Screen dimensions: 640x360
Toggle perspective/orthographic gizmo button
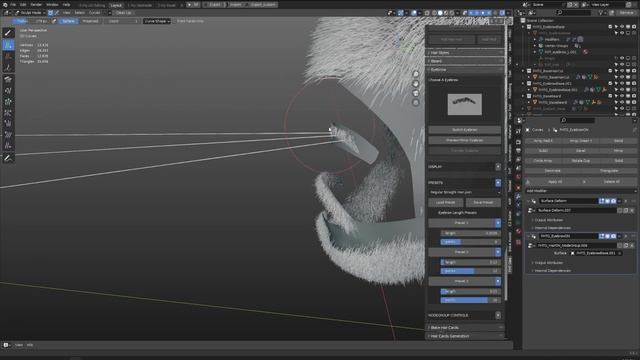coord(416,103)
